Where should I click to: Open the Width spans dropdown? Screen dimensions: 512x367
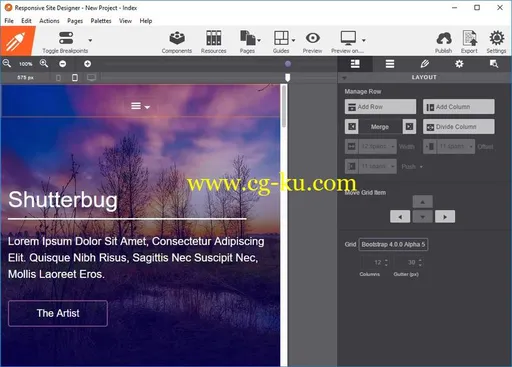(x=378, y=146)
